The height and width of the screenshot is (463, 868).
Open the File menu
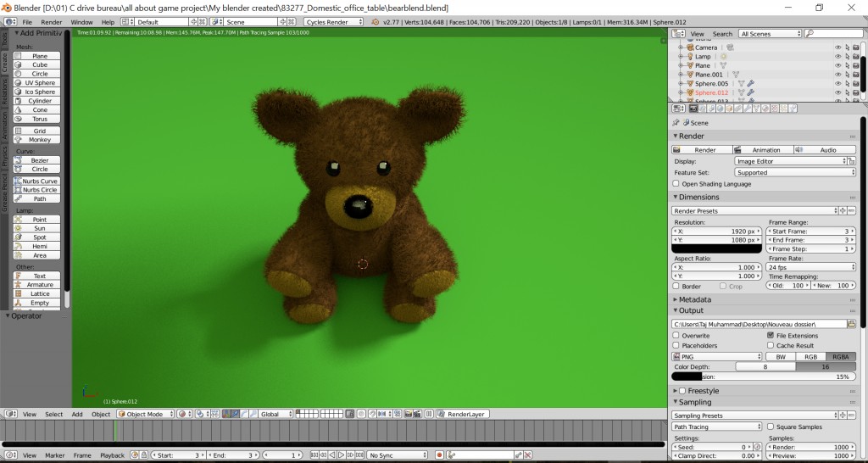tap(27, 22)
